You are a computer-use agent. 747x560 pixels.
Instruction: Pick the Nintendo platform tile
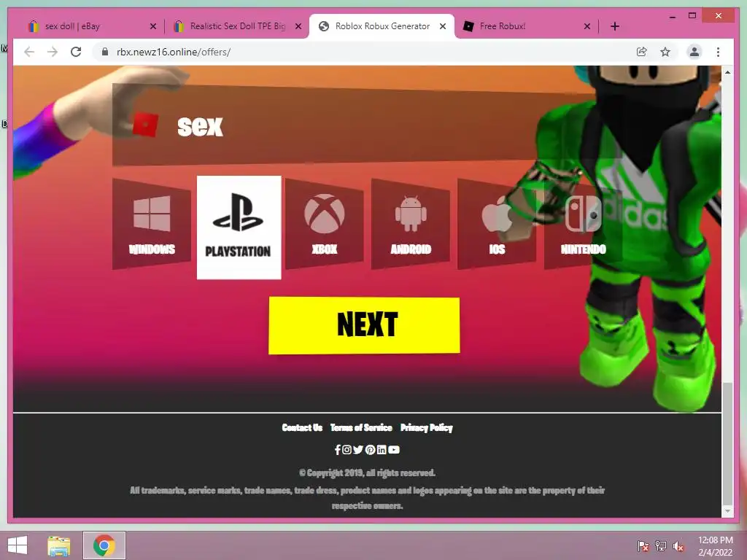pyautogui.click(x=583, y=224)
